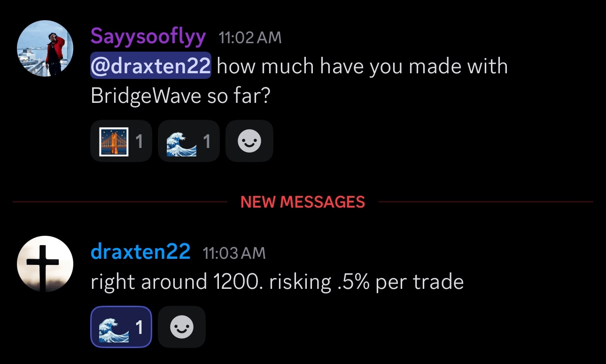Image resolution: width=606 pixels, height=364 pixels.
Task: Click the ".5% per trade" text
Action: tap(400, 282)
